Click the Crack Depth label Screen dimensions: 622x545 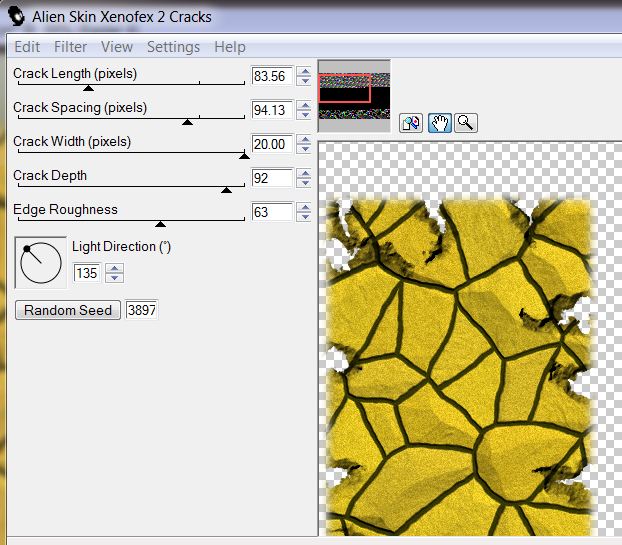pyautogui.click(x=50, y=175)
